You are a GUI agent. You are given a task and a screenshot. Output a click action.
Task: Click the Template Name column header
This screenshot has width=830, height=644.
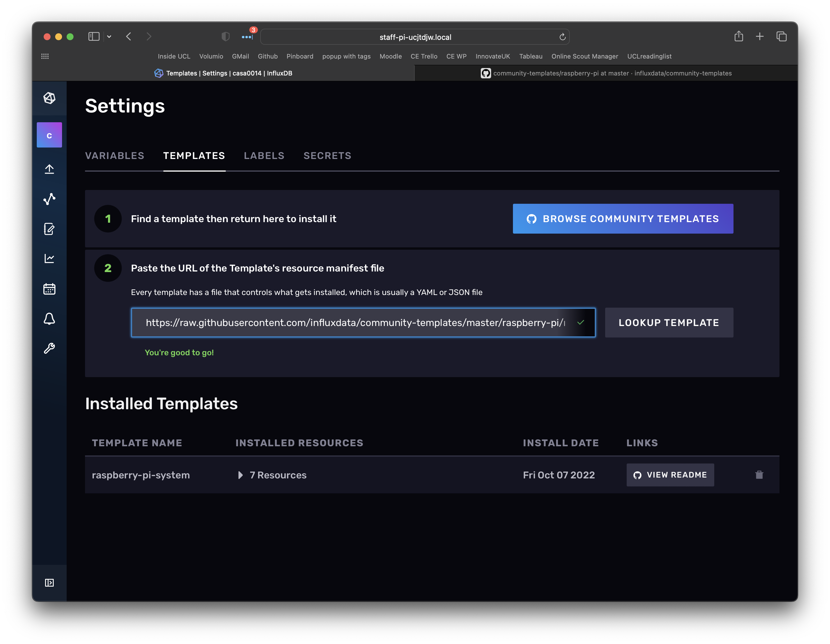tap(137, 443)
